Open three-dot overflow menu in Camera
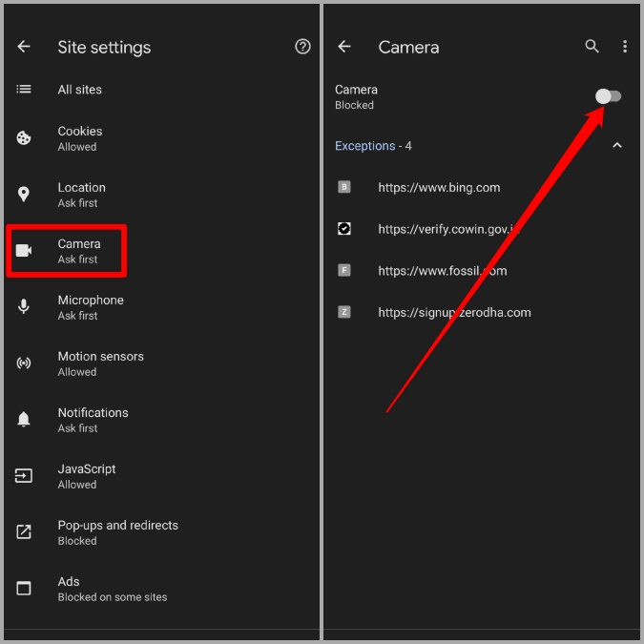 coord(625,47)
